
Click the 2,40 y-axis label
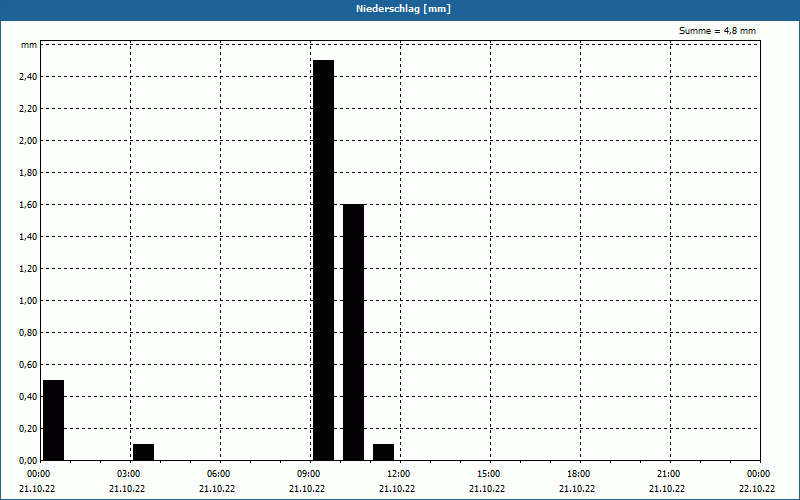(x=28, y=77)
